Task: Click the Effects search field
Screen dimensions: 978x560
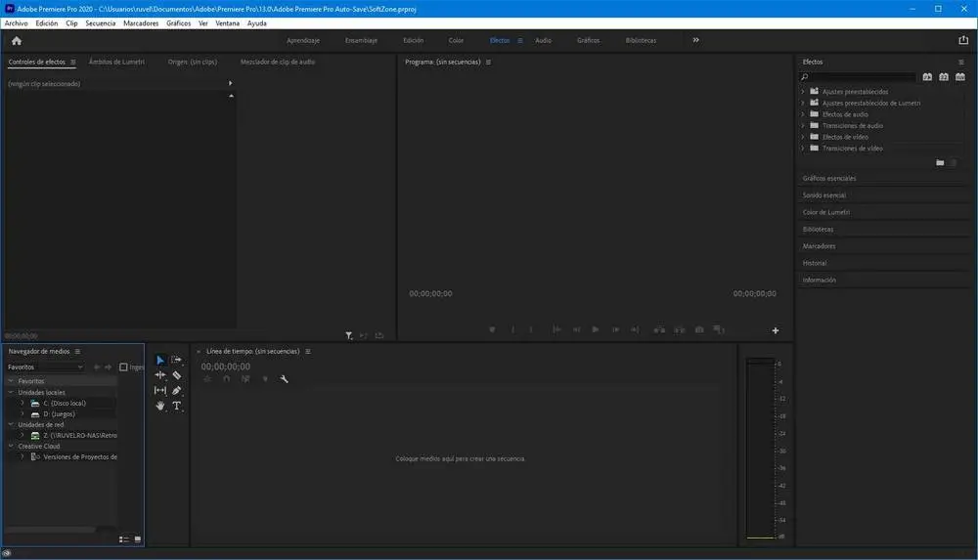Action: (859, 76)
